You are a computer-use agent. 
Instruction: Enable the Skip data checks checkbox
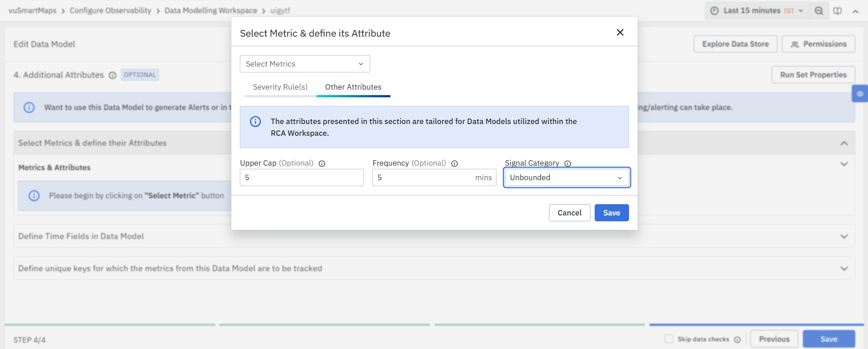click(669, 339)
